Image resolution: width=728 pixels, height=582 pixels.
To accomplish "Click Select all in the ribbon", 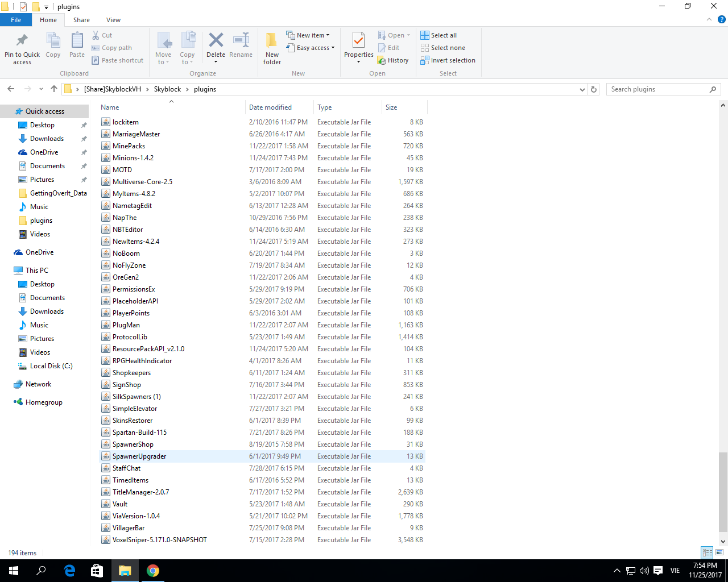I will (439, 35).
